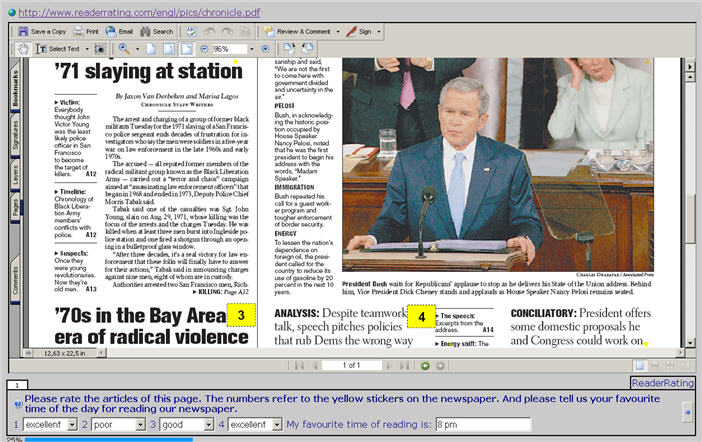The image size is (702, 442).
Task: Click the vertical scrollbar down arrow
Action: click(690, 343)
